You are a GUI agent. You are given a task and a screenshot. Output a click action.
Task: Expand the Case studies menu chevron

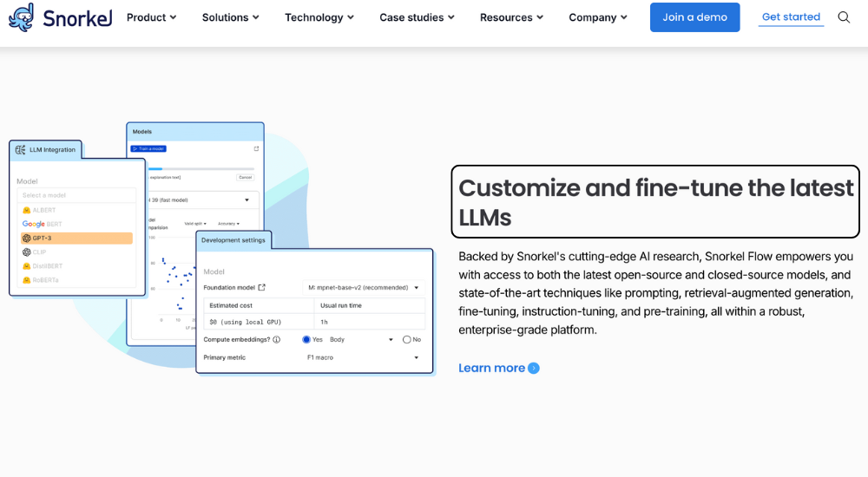[451, 17]
